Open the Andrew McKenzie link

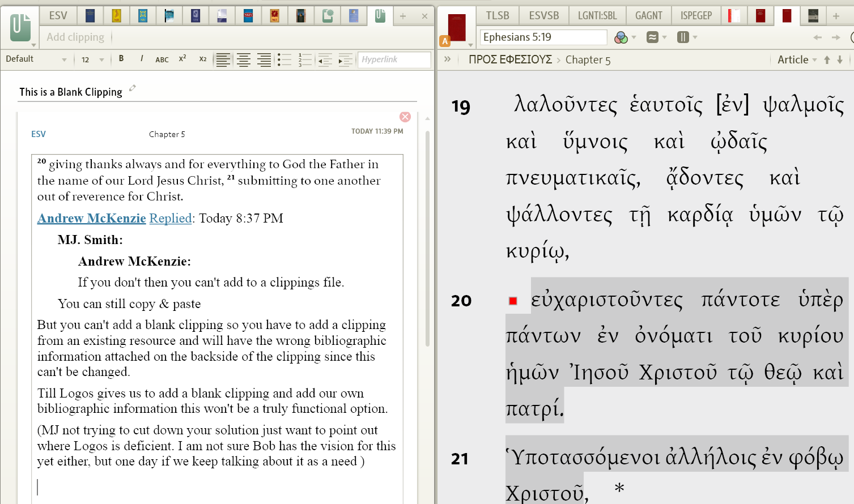[92, 218]
